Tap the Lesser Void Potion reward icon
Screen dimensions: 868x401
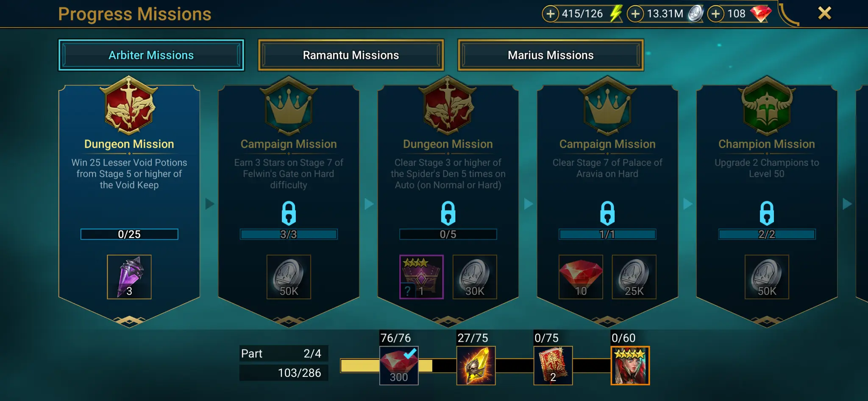click(x=129, y=277)
